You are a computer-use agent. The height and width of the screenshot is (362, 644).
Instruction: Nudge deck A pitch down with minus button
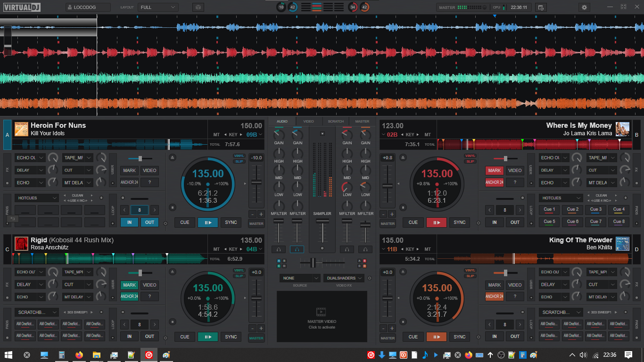(252, 214)
